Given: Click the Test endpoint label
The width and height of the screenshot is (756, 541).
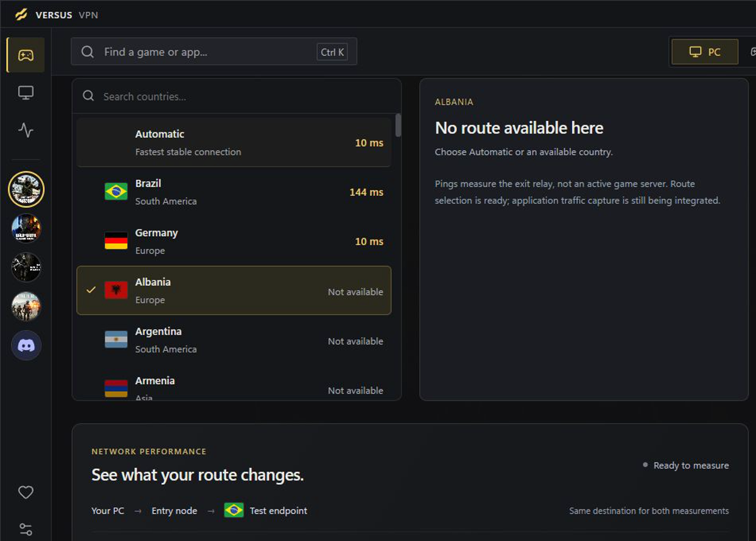Looking at the screenshot, I should [278, 511].
